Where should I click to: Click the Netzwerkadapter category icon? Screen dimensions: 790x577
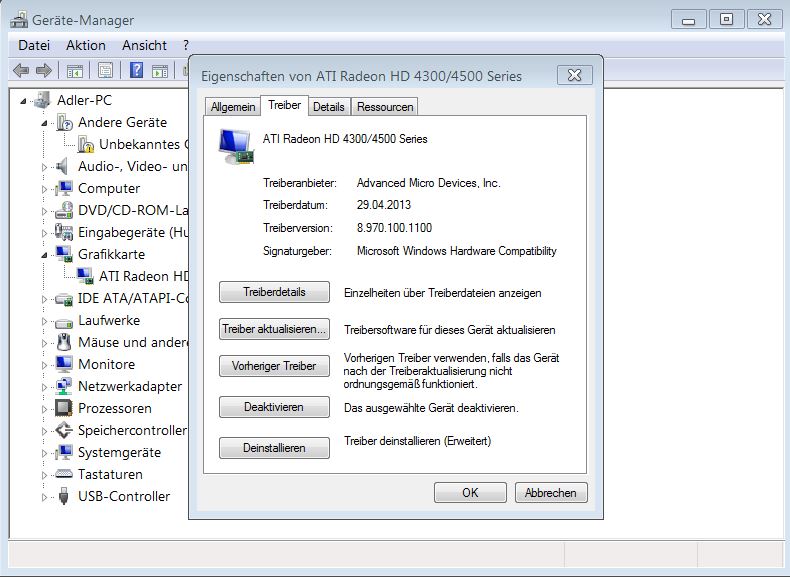tap(64, 386)
